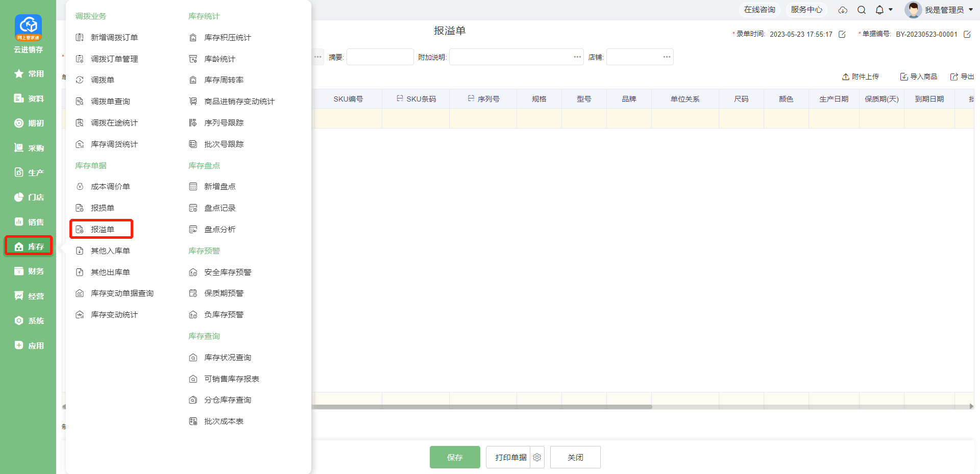Click the 安全库存预警 menu icon
The width and height of the screenshot is (980, 474).
coord(193,272)
